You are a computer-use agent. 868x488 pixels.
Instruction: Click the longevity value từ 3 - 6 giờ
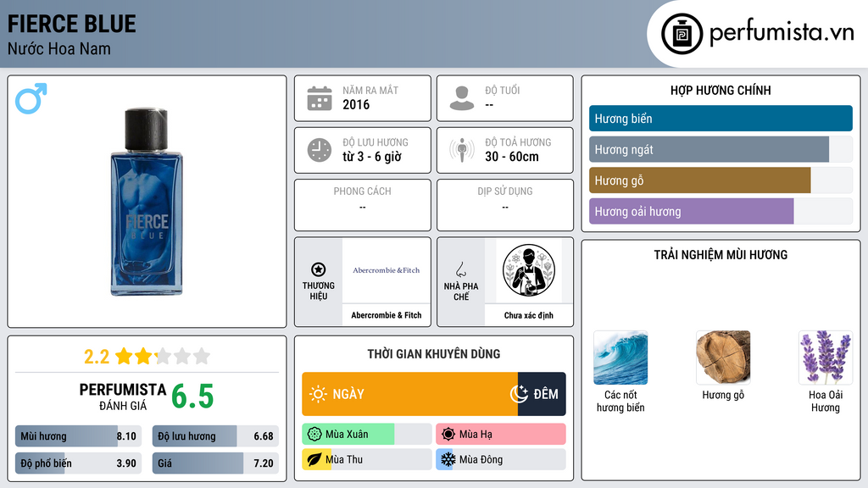click(372, 157)
